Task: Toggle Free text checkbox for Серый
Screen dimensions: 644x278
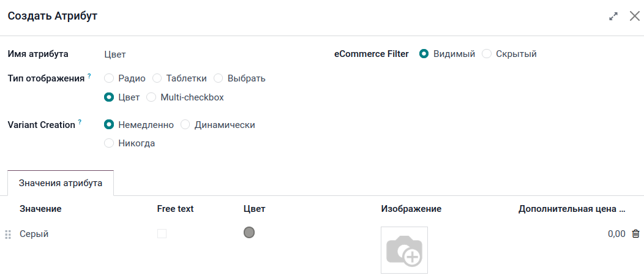Action: 162,233
